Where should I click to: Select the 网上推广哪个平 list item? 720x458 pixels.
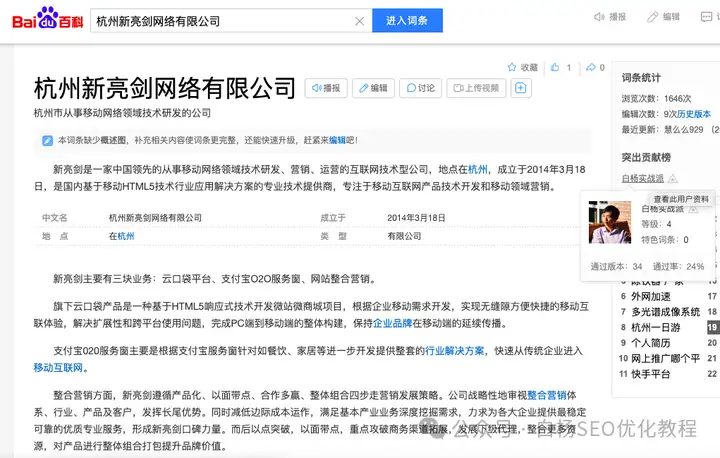click(x=665, y=358)
